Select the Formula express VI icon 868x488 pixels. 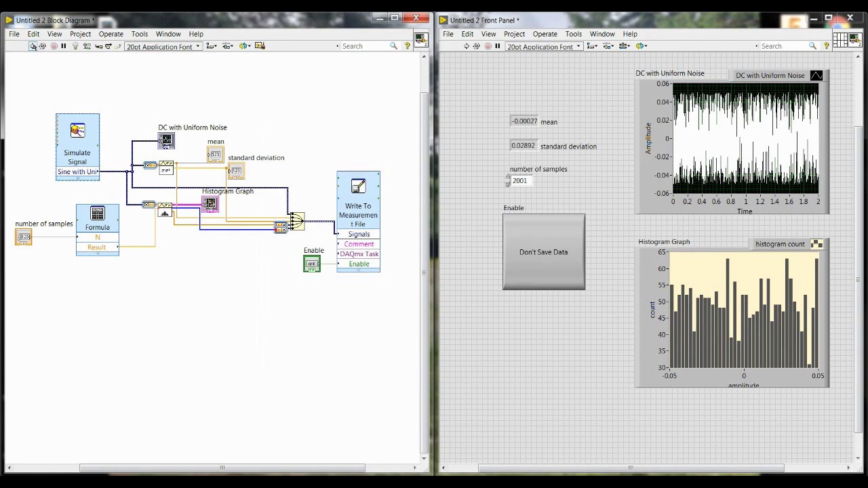point(98,213)
